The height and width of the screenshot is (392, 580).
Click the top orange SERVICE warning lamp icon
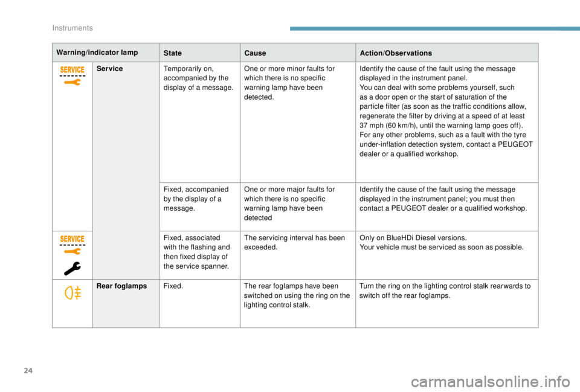72,76
